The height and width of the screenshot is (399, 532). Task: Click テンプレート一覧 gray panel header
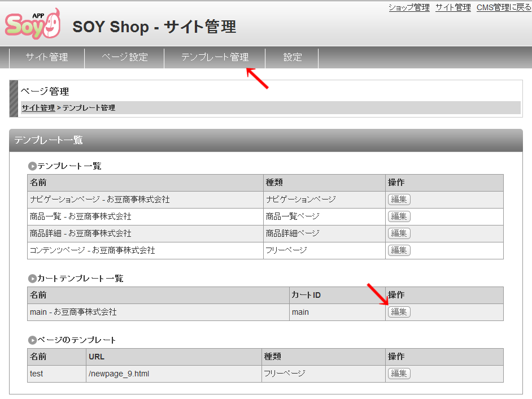(265, 140)
